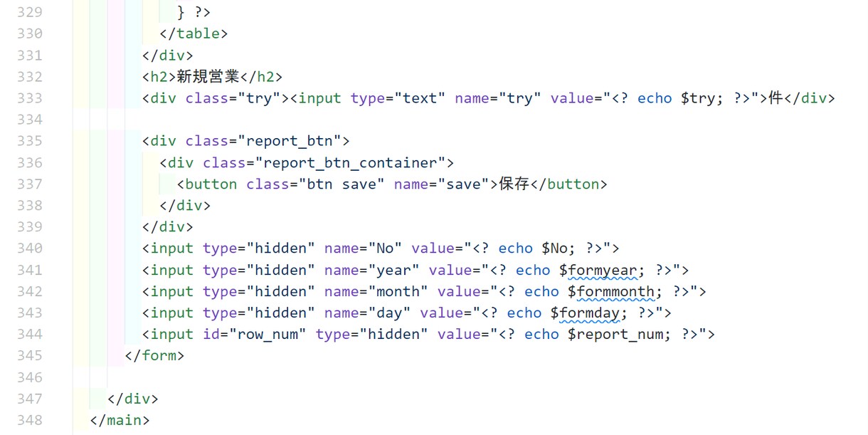Image resolution: width=868 pixels, height=435 pixels.
Task: Click line number 333 in the gutter
Action: [x=30, y=98]
